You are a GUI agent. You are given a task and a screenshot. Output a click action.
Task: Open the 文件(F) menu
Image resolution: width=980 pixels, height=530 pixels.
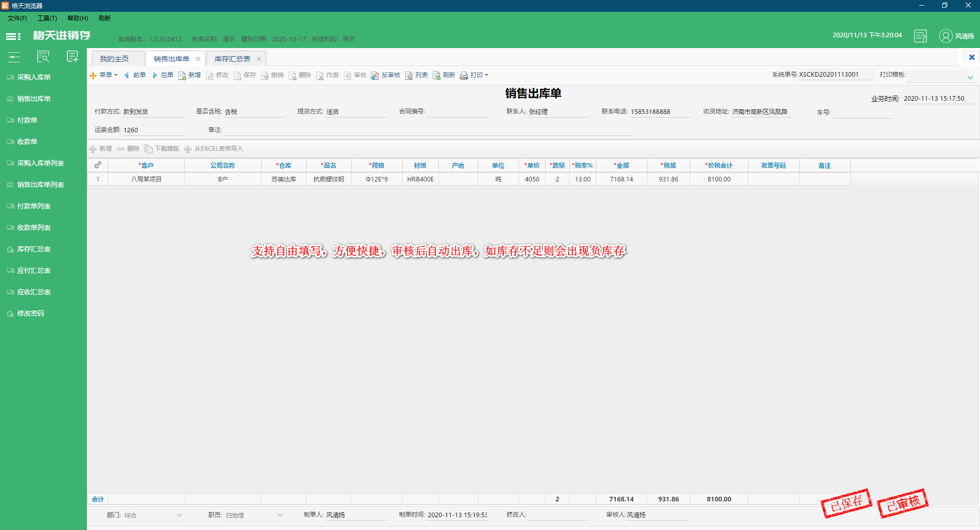tap(17, 18)
